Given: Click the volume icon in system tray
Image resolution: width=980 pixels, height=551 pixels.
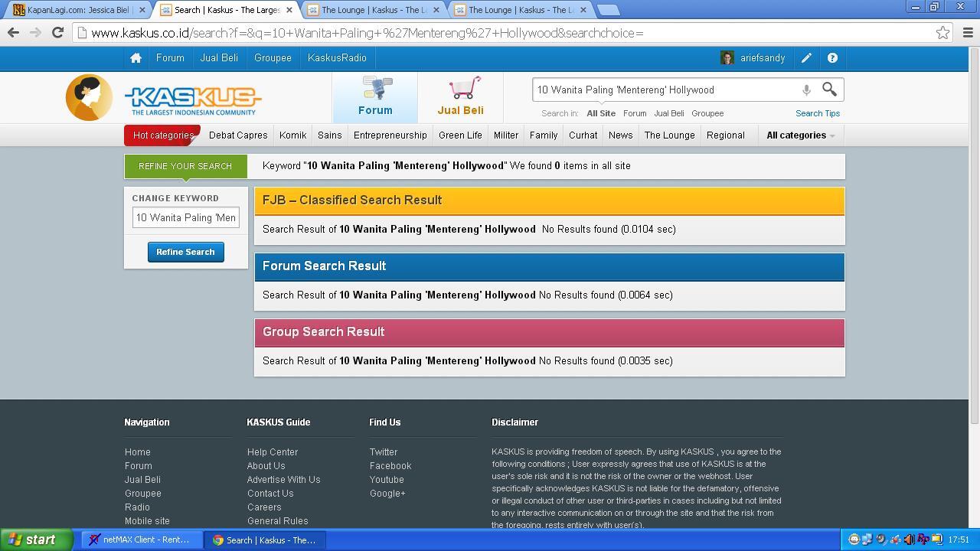Looking at the screenshot, I should tap(908, 540).
